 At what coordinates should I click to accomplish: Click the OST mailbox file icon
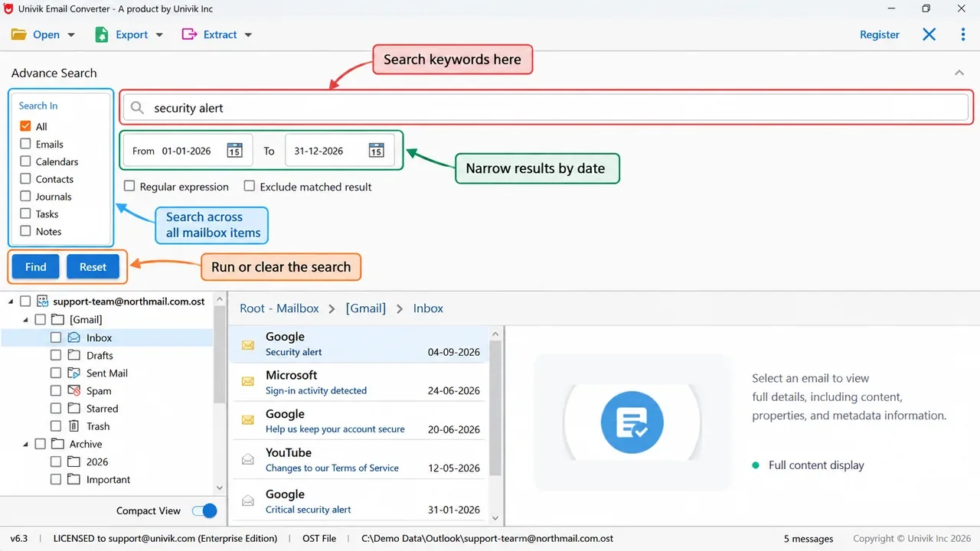pyautogui.click(x=43, y=302)
